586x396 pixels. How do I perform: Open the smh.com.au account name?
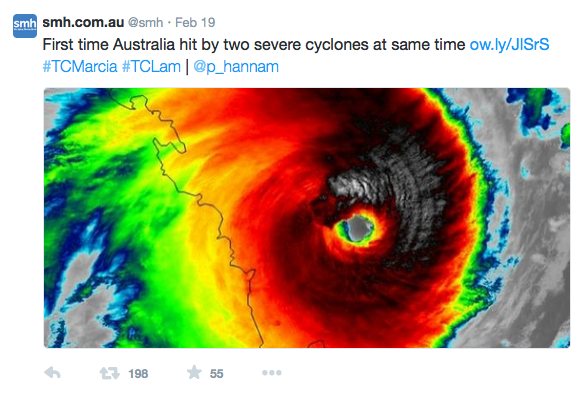83,22
